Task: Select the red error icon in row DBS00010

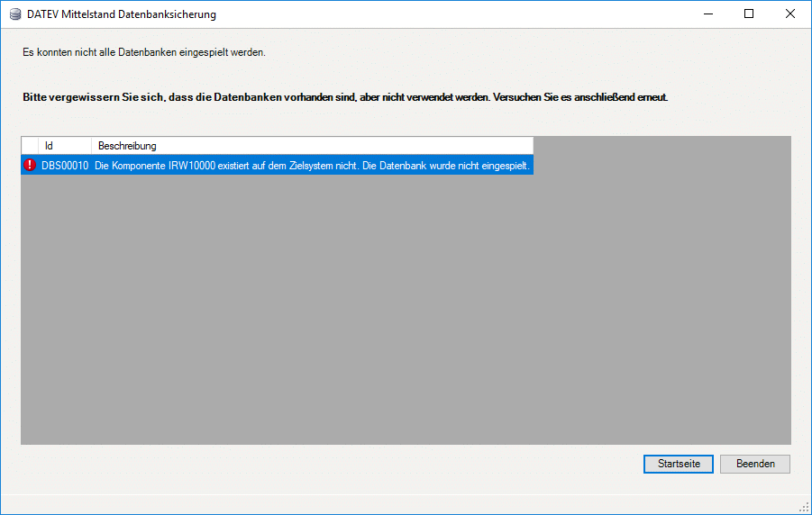Action: (30, 165)
